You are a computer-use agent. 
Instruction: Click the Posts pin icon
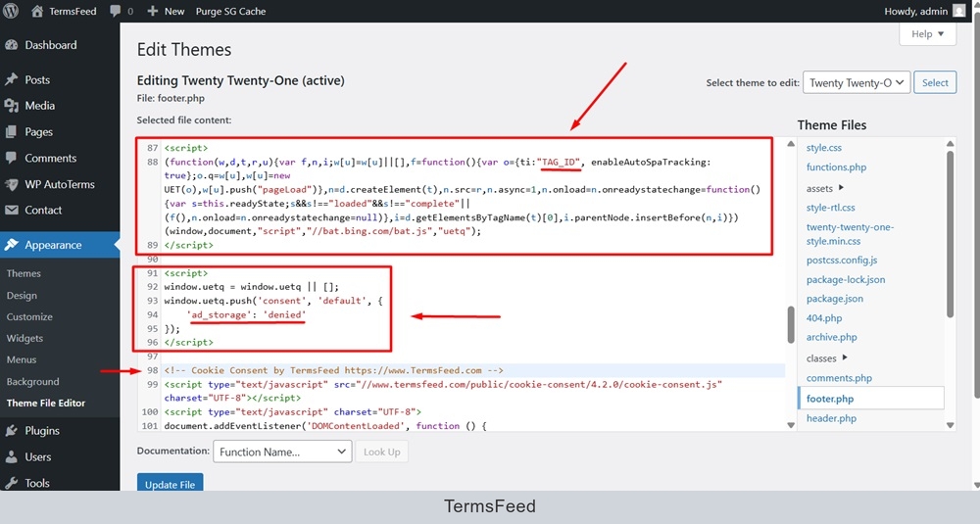(x=11, y=79)
